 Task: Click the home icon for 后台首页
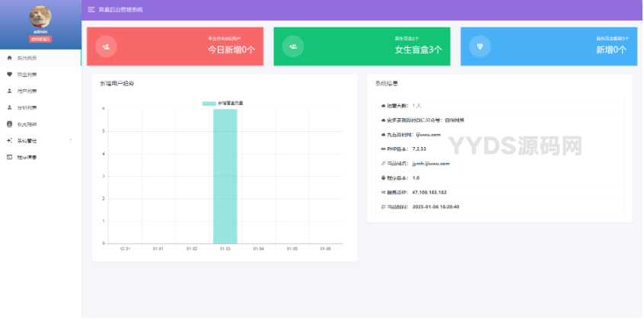[x=10, y=58]
